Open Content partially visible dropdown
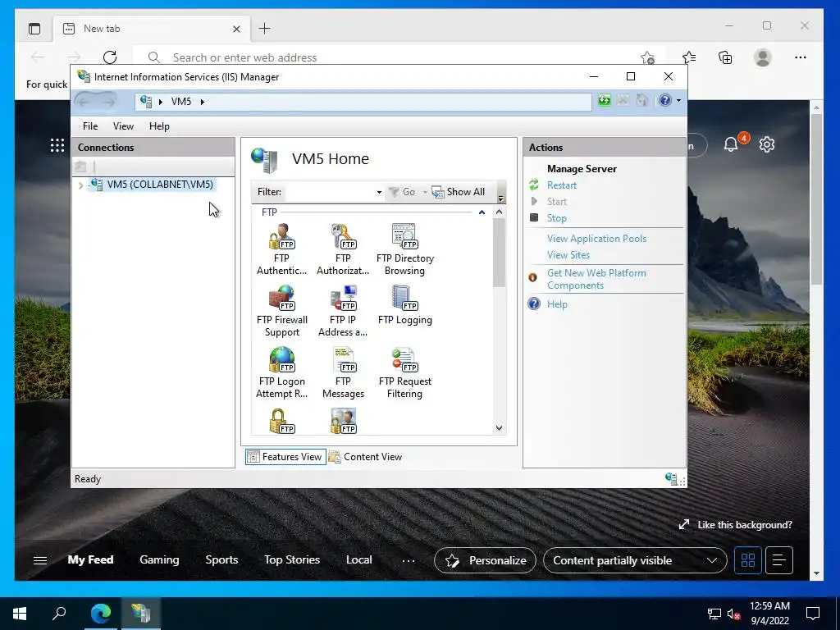The image size is (840, 630). coord(635,560)
